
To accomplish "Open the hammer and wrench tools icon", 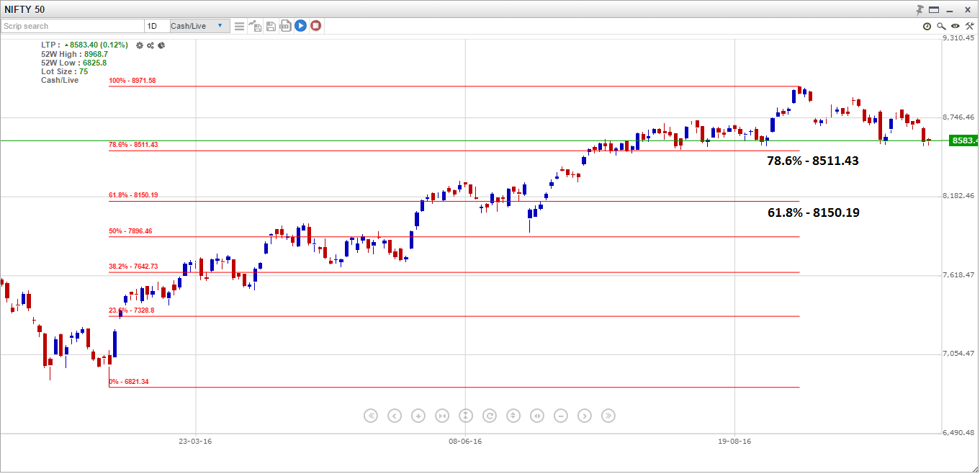I will 969,26.
